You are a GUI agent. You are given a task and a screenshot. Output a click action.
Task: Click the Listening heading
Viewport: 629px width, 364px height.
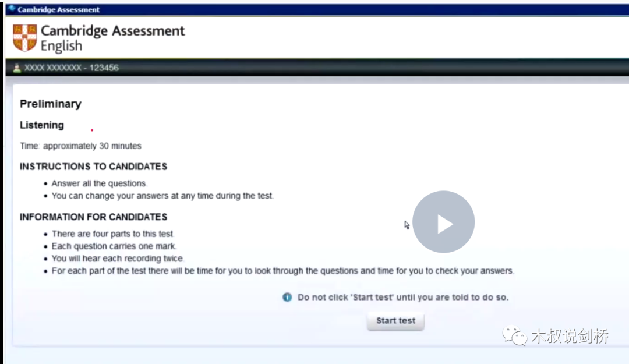pyautogui.click(x=42, y=125)
